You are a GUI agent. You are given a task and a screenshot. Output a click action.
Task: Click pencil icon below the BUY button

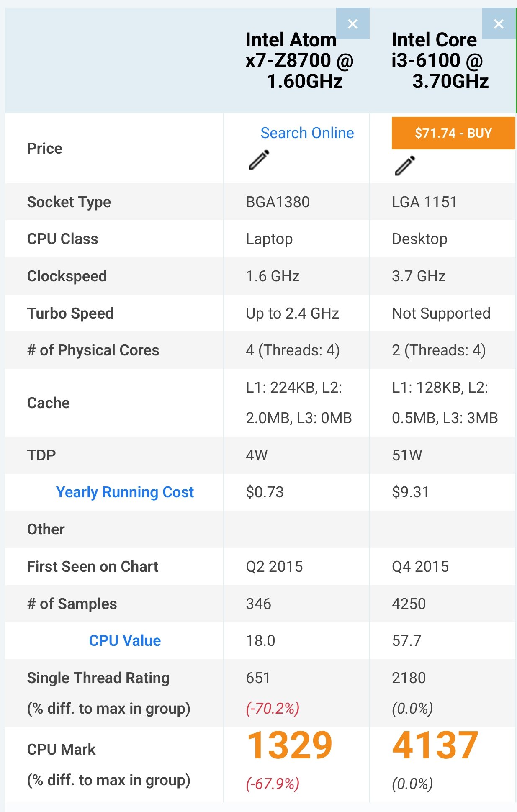point(405,165)
